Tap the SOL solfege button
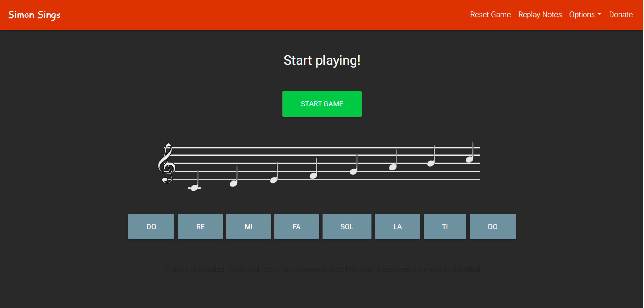The image size is (644, 308). point(347,226)
